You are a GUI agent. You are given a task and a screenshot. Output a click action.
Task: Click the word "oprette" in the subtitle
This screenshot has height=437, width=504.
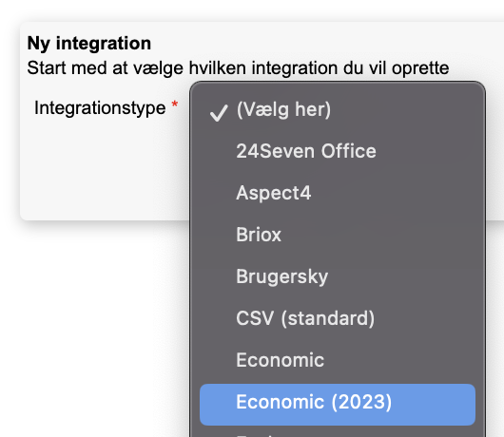[x=420, y=68]
